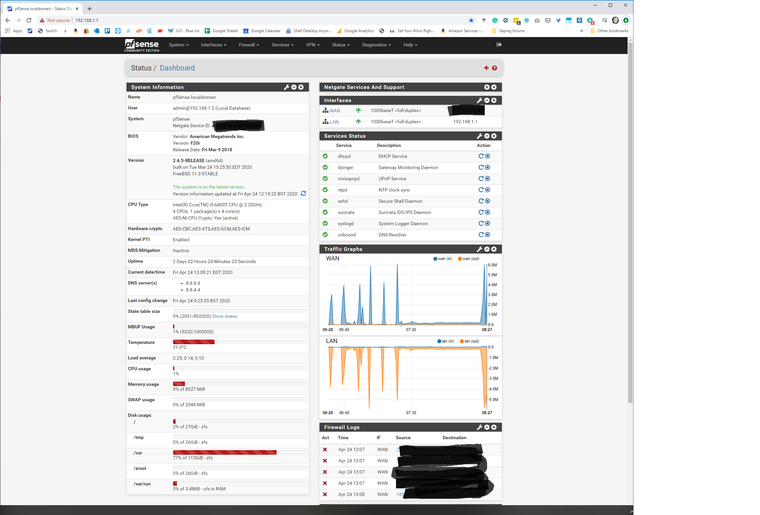Close the Firewall Logs widget

click(494, 427)
